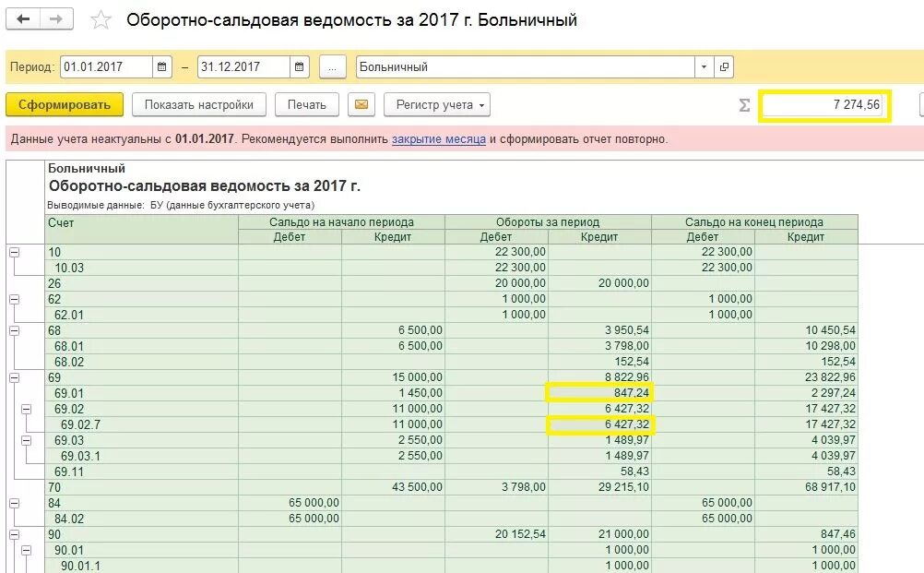Viewport: 924px width, 573px height.
Task: Select account row 69.11
Action: point(451,472)
